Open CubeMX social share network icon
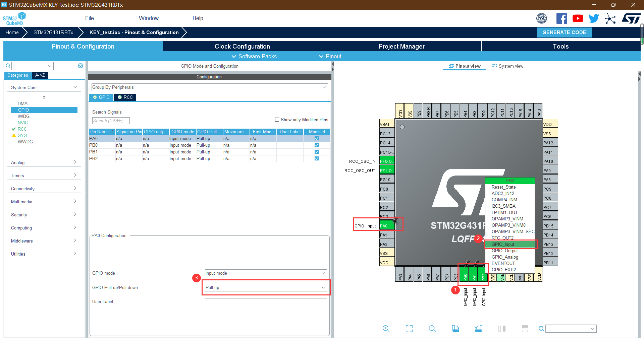Screen dimensions: 644x342 pyautogui.click(x=610, y=18)
